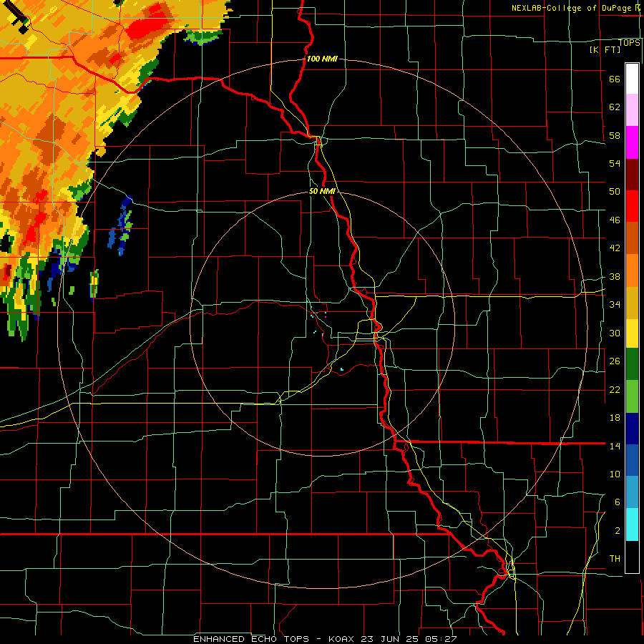
Task: Click the cyan swatch in the legend
Action: [x=632, y=525]
